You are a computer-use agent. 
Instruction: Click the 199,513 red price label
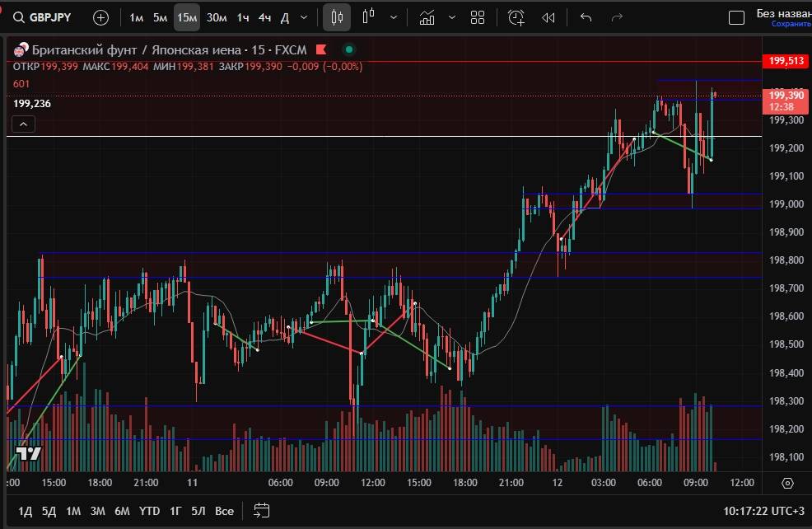click(786, 61)
